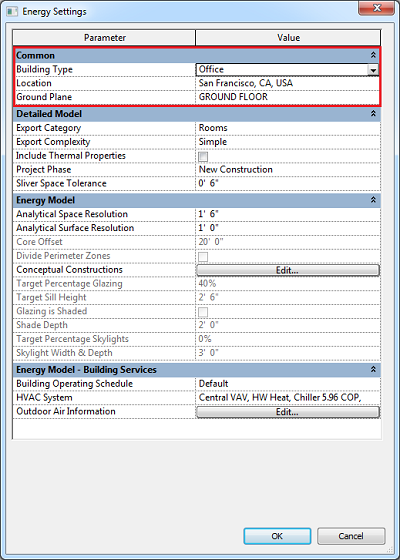Toggle Include Thermal Properties checkbox
The width and height of the screenshot is (400, 560).
pyautogui.click(x=203, y=156)
